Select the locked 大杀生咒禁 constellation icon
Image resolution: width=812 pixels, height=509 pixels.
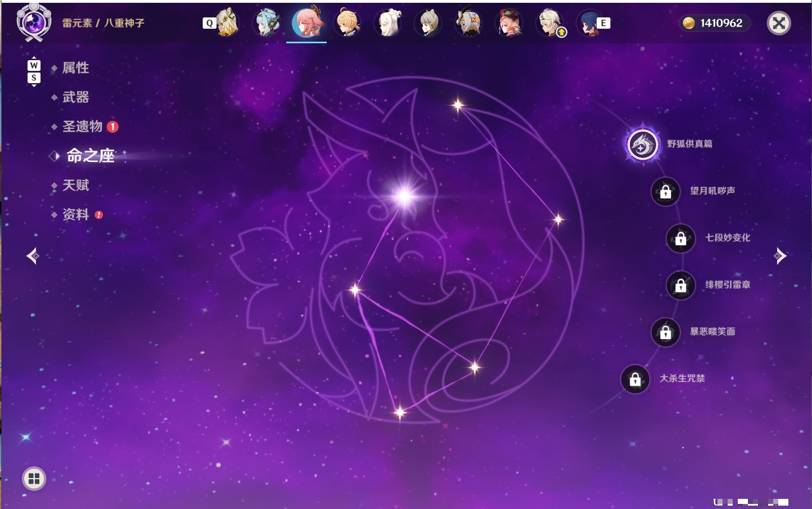(x=635, y=380)
